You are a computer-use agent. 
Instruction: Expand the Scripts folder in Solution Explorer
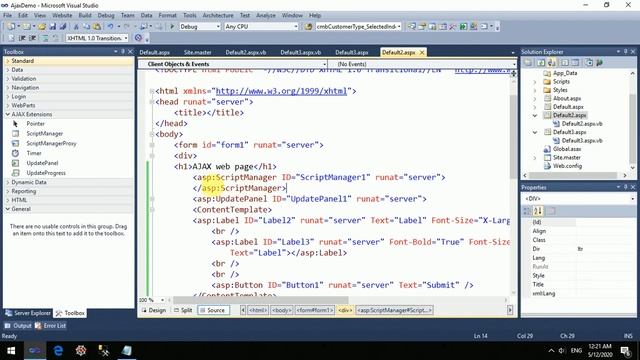(535, 82)
